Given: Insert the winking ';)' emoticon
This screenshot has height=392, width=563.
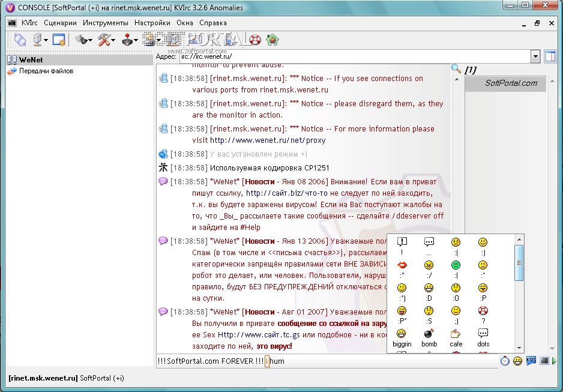Looking at the screenshot, I should click(x=456, y=315).
